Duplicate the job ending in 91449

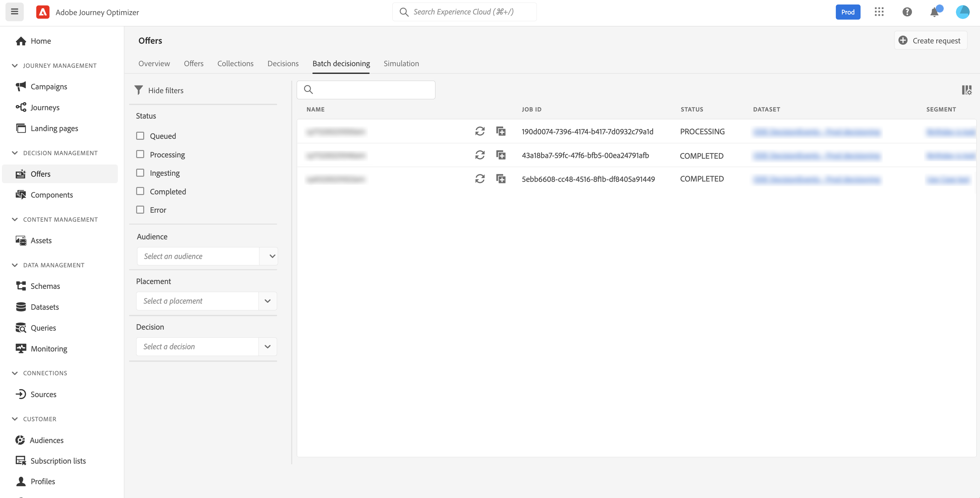(501, 179)
